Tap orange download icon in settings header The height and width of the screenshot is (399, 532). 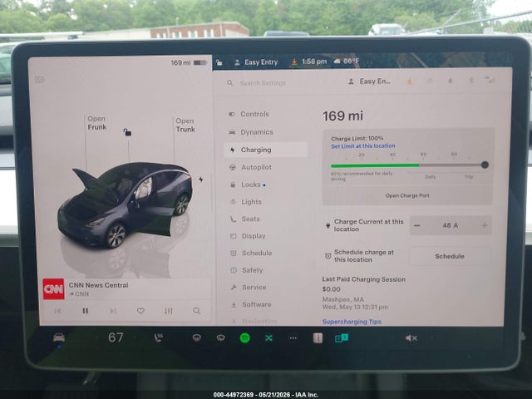410,81
